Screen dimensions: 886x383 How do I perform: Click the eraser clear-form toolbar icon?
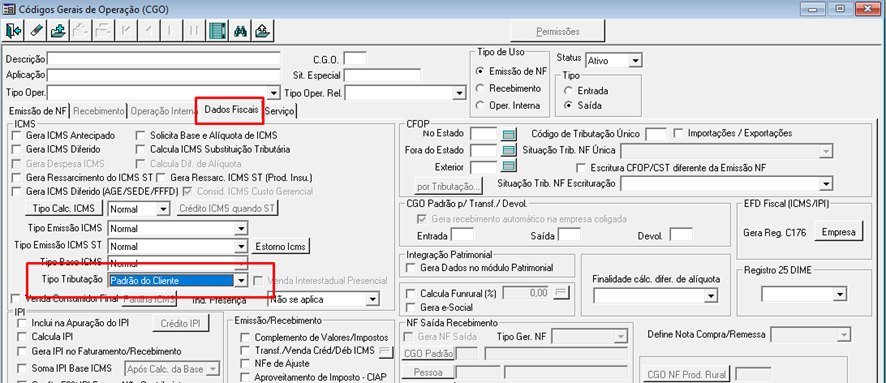35,31
